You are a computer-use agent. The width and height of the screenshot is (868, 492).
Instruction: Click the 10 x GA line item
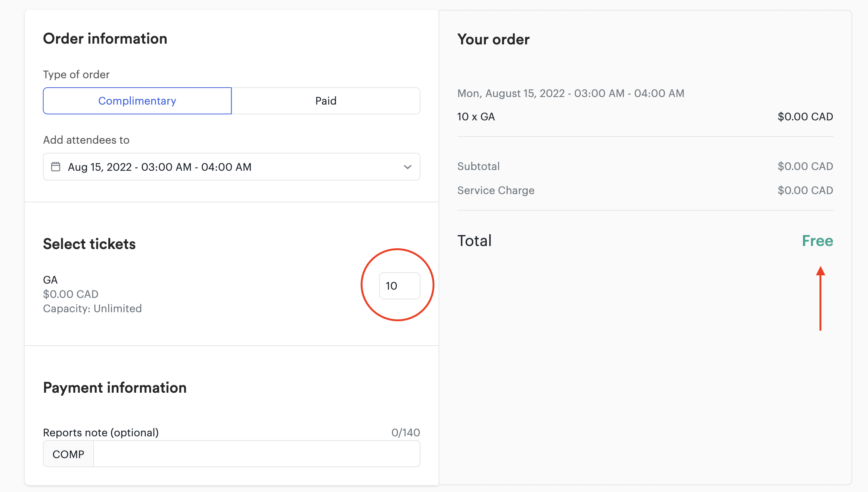coord(476,117)
